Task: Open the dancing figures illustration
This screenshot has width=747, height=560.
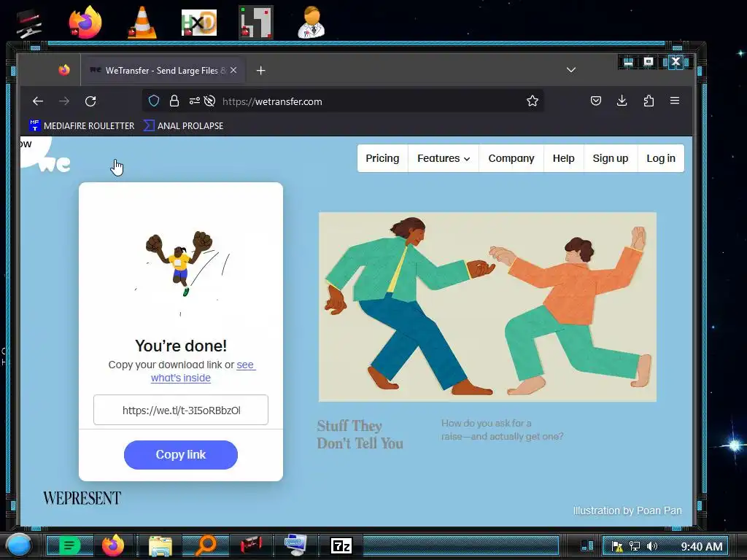Action: click(487, 307)
